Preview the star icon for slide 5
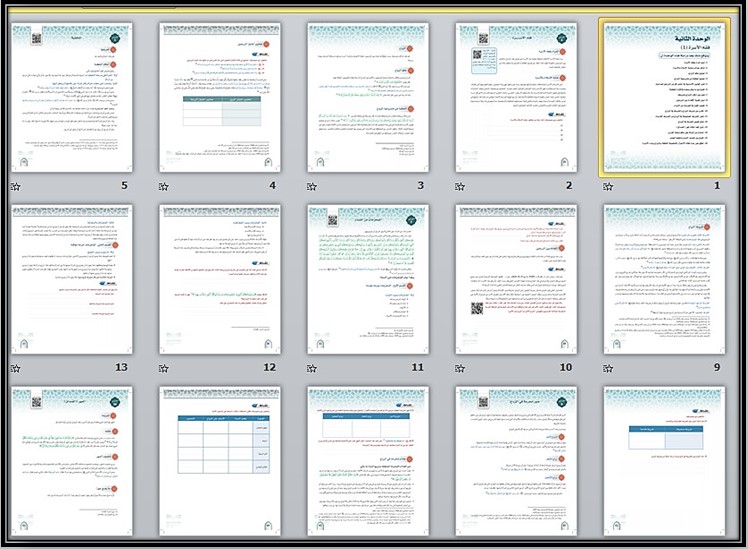 pos(16,186)
